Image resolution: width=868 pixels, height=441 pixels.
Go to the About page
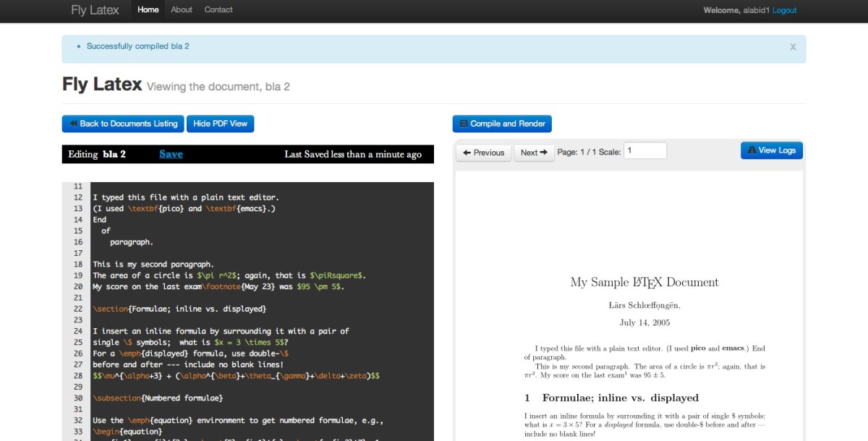click(181, 10)
